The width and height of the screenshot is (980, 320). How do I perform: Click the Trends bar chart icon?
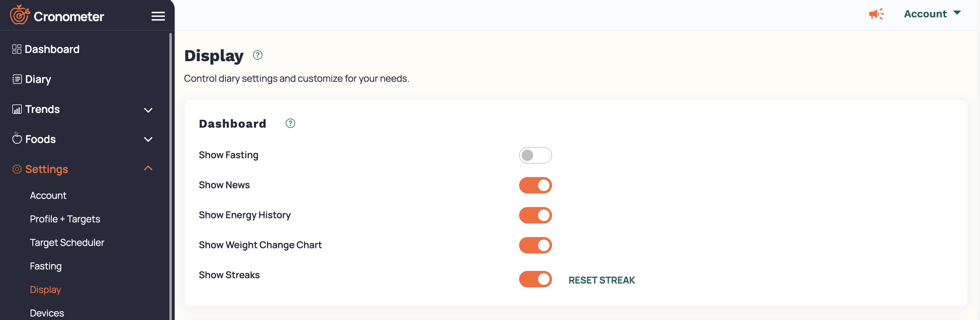coord(17,109)
